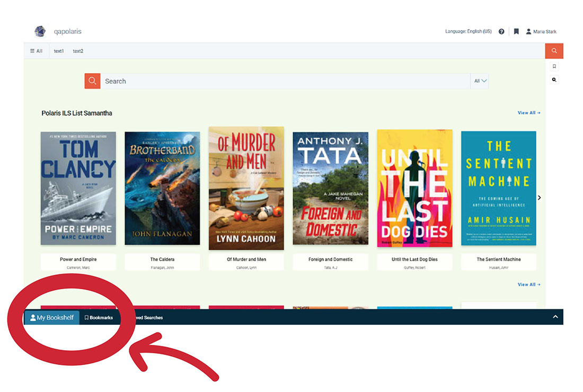Click in the Search input field

pyautogui.click(x=285, y=81)
